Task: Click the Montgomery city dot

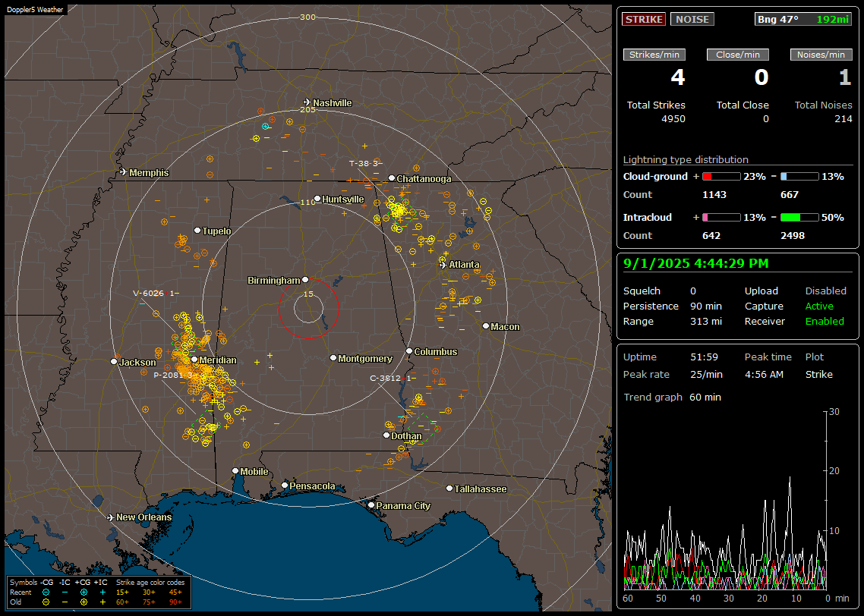Action: pos(333,358)
